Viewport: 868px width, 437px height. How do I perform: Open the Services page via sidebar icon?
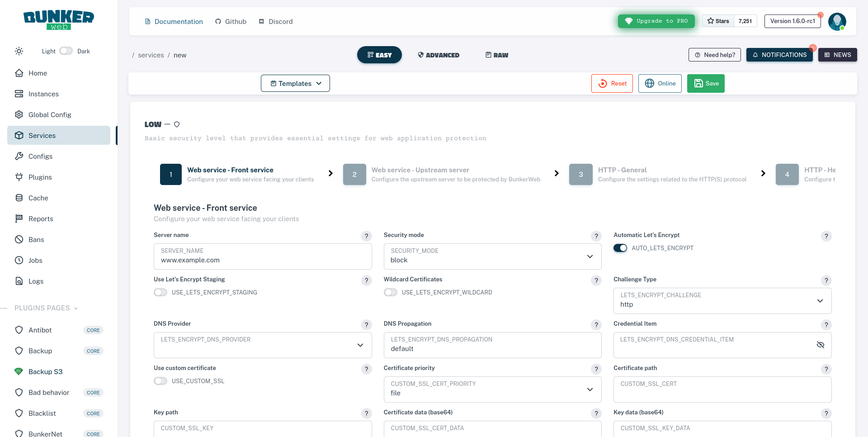19,135
